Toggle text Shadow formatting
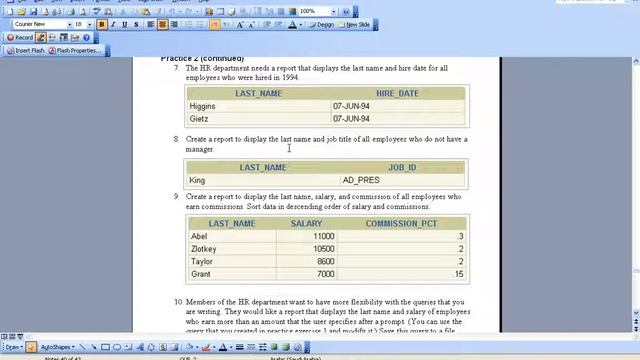This screenshot has width=640, height=360. click(136, 25)
